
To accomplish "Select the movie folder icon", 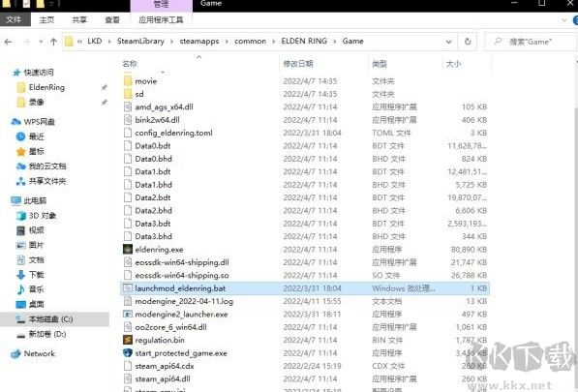I will tap(128, 81).
